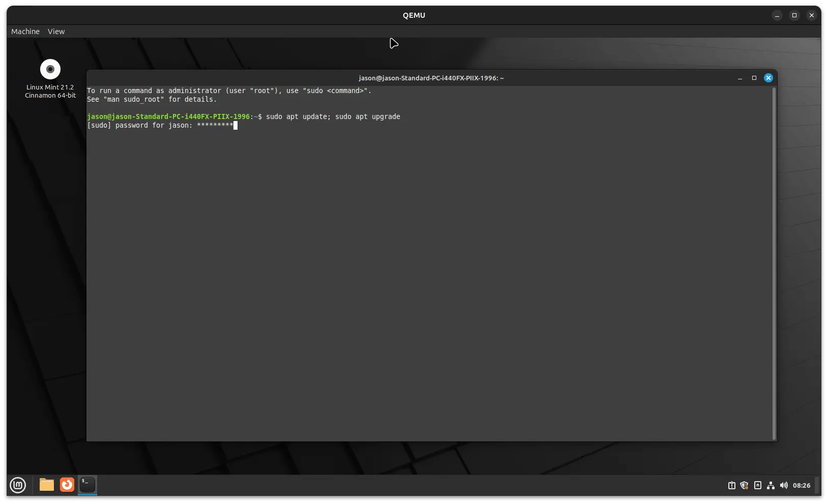The image size is (828, 504).
Task: Maximize the terminal window
Action: (x=754, y=78)
